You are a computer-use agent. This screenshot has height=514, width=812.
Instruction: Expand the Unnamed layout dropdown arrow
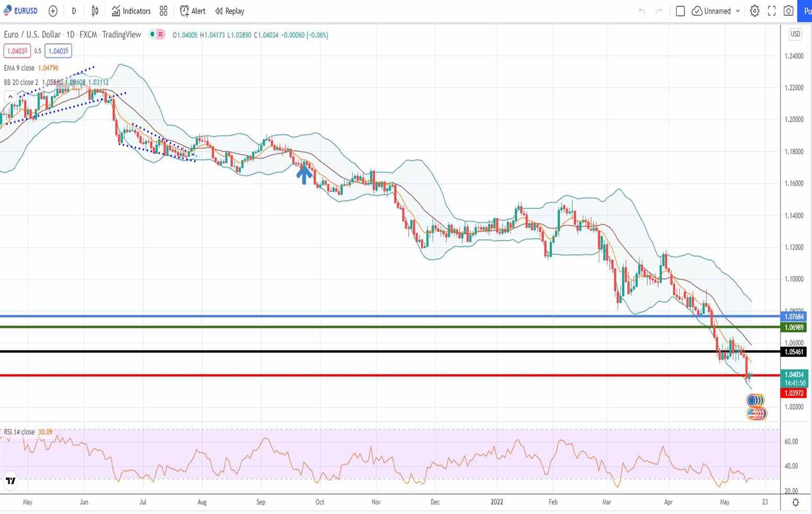coord(738,11)
